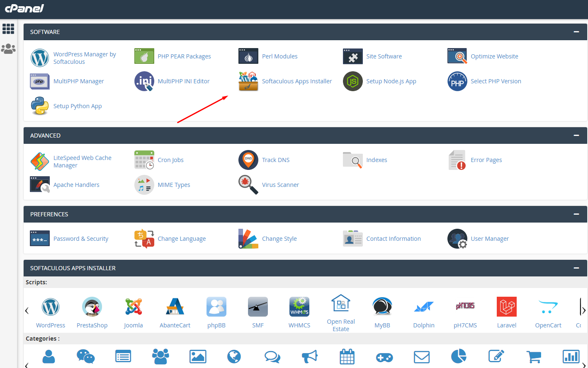Select the Laravel script icon
Image resolution: width=588 pixels, height=368 pixels.
pyautogui.click(x=506, y=307)
